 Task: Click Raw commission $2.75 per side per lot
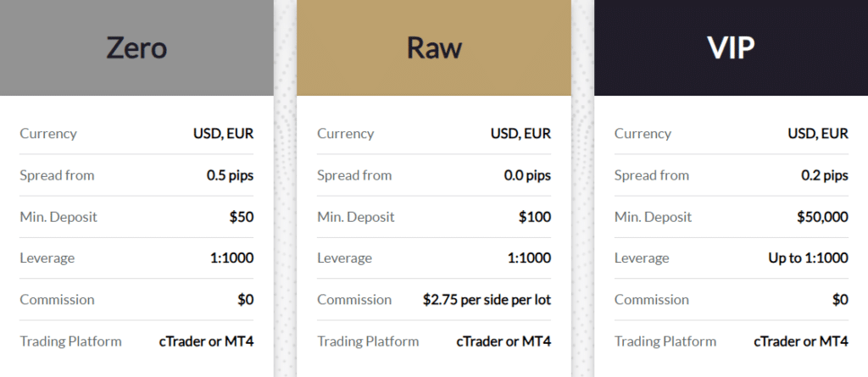tap(487, 300)
